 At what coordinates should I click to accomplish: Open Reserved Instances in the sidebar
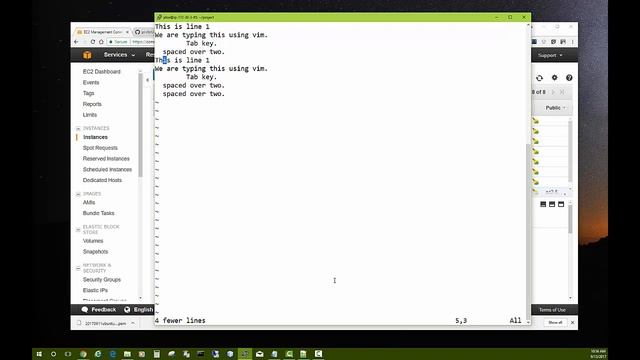pyautogui.click(x=106, y=158)
